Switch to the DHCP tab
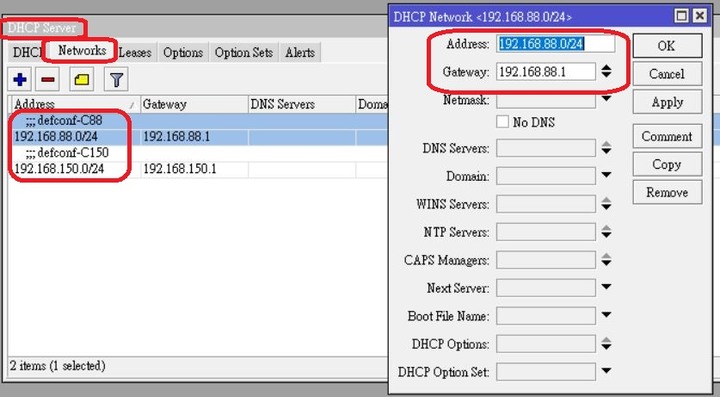Viewport: 720px width, 397px height. (x=27, y=52)
